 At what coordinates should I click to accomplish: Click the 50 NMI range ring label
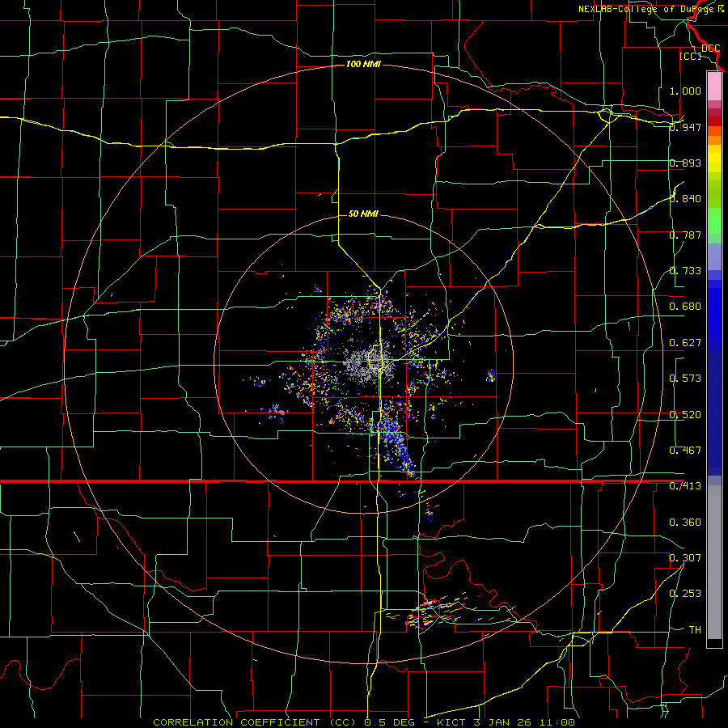click(363, 214)
